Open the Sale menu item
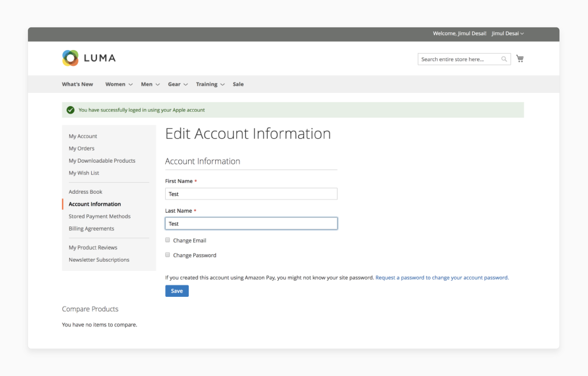Screen dimensions: 588x376 point(238,84)
